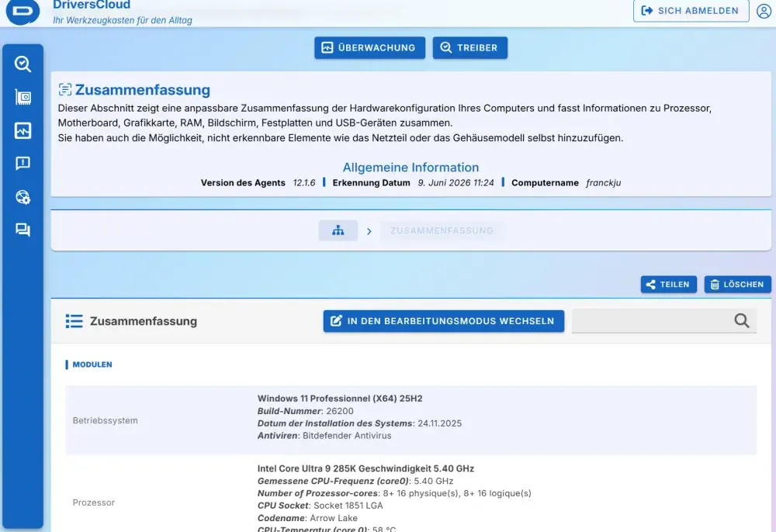Focus the summary search input field
The height and width of the screenshot is (532, 776).
tap(663, 321)
